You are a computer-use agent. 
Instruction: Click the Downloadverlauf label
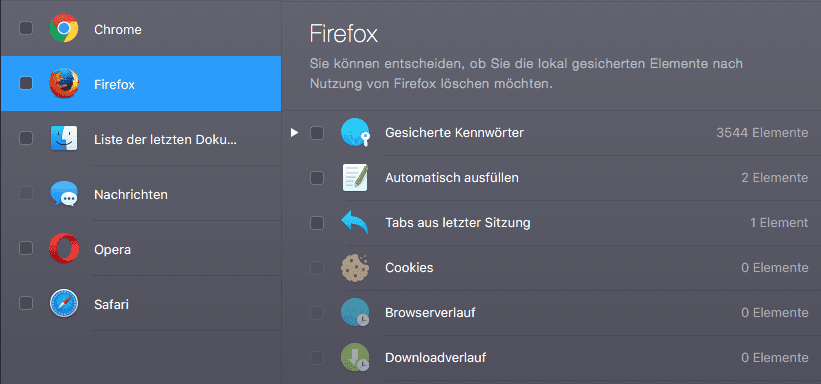point(436,358)
